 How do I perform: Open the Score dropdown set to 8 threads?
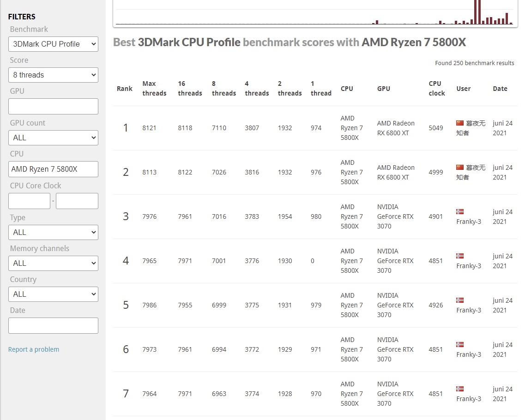pyautogui.click(x=53, y=75)
